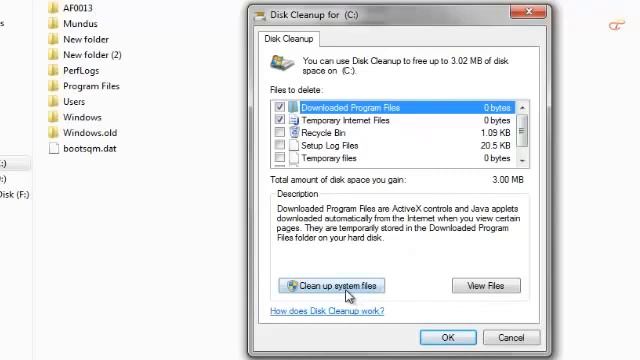This screenshot has width=640, height=360.
Task: Open How does Disk Cleanup work link
Action: click(327, 311)
